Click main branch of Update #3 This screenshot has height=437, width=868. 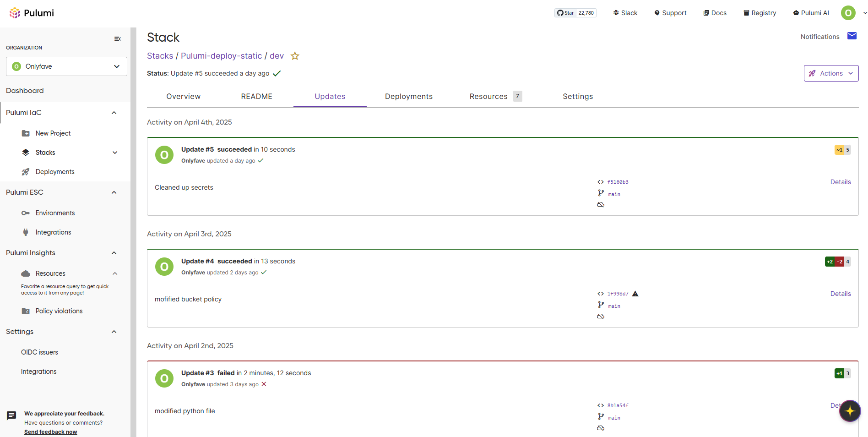tap(614, 418)
